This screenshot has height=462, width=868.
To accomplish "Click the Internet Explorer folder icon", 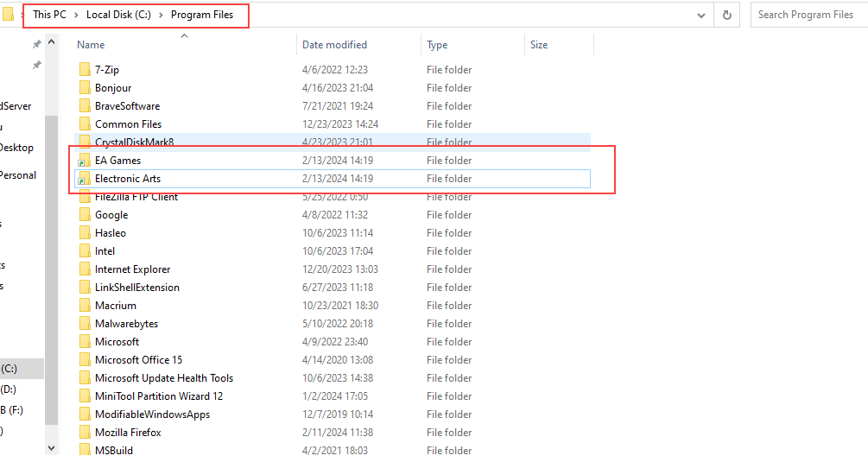I will (84, 269).
